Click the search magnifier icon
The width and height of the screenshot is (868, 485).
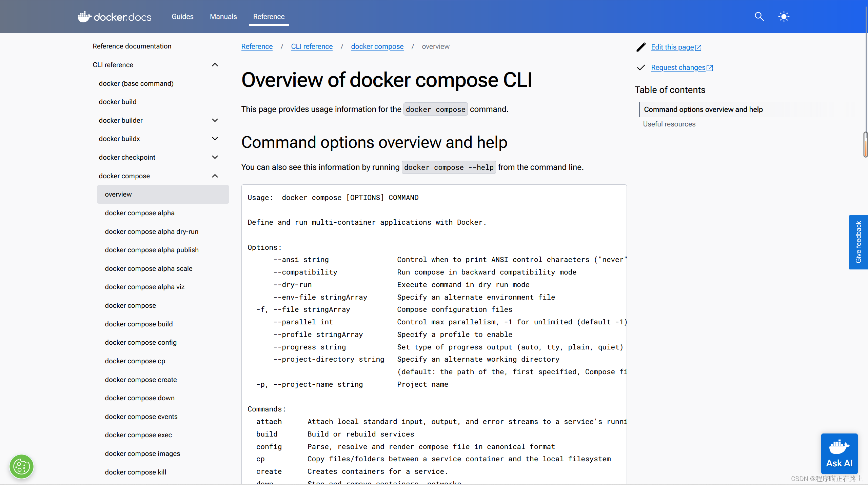759,16
